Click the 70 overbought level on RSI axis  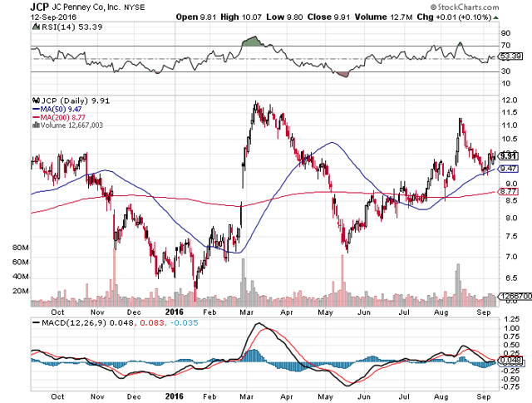[505, 45]
